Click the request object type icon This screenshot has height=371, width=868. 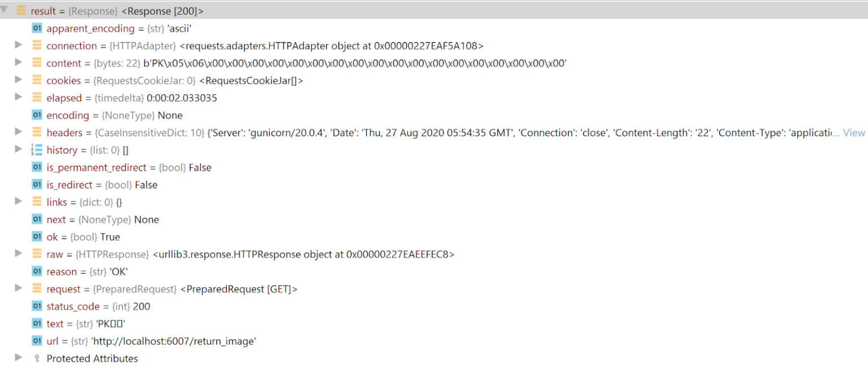coord(37,289)
